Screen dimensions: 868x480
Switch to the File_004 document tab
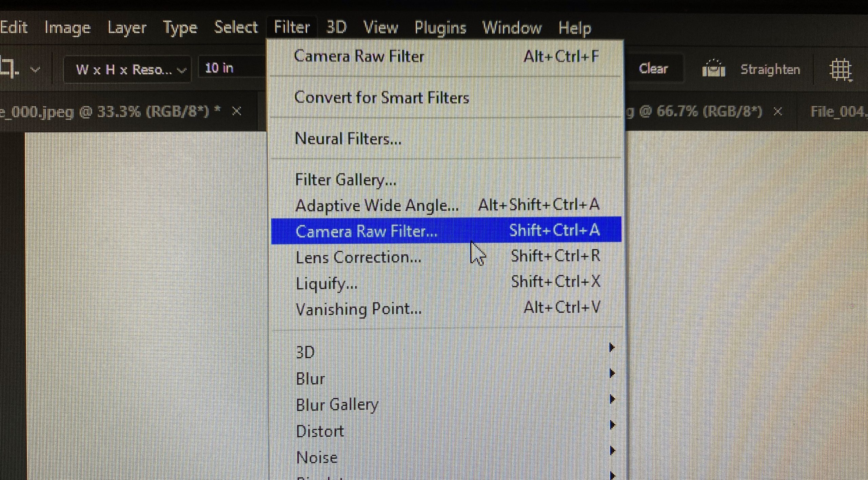click(x=839, y=111)
